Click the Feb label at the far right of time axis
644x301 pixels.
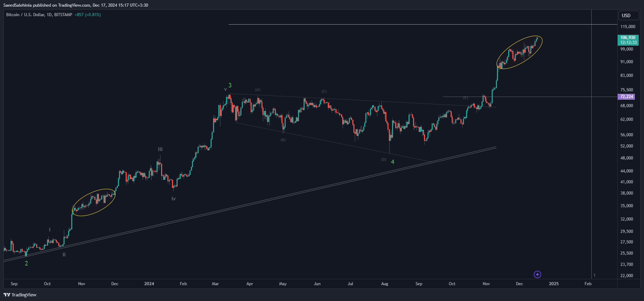point(588,284)
